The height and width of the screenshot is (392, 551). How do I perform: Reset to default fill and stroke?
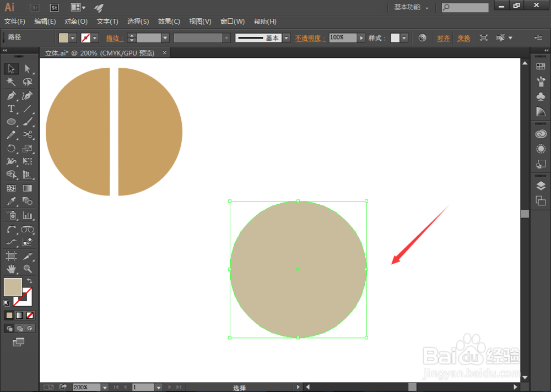click(6, 303)
